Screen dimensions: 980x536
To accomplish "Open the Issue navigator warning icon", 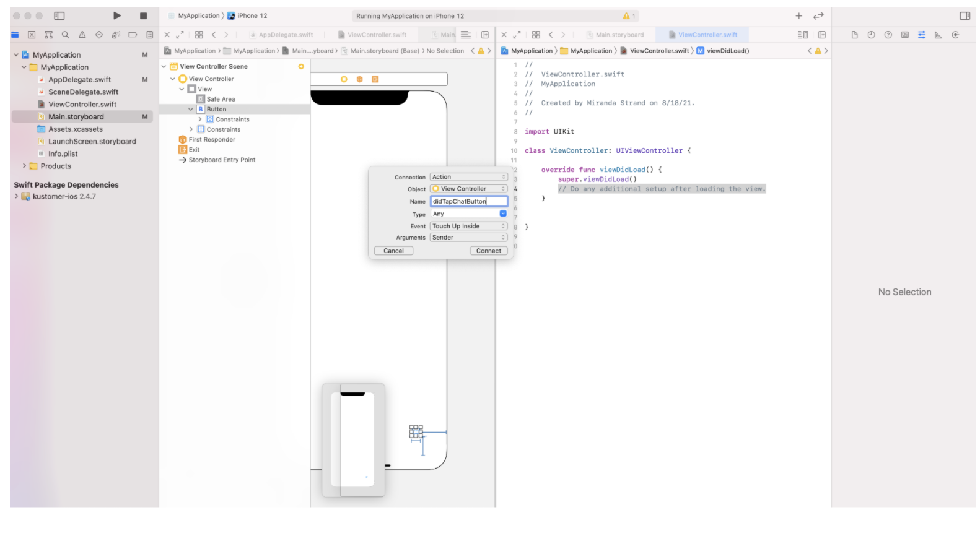I will coord(82,35).
